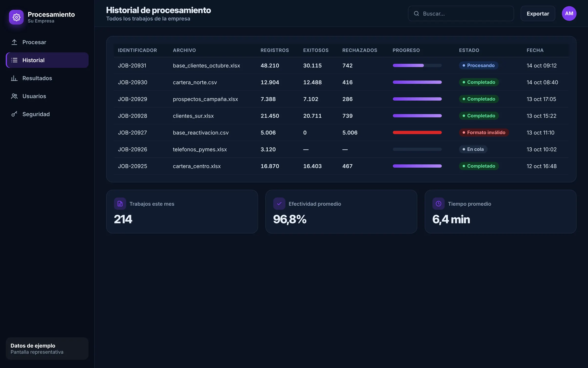Click the Datos de ejemplo notice
The width and height of the screenshot is (588, 368).
(x=47, y=348)
